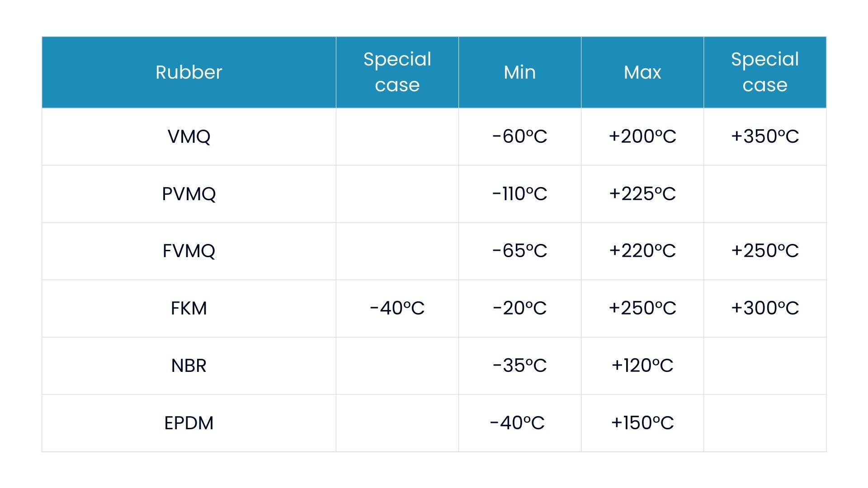
Task: Click the EPDM rubber cell
Action: point(189,423)
